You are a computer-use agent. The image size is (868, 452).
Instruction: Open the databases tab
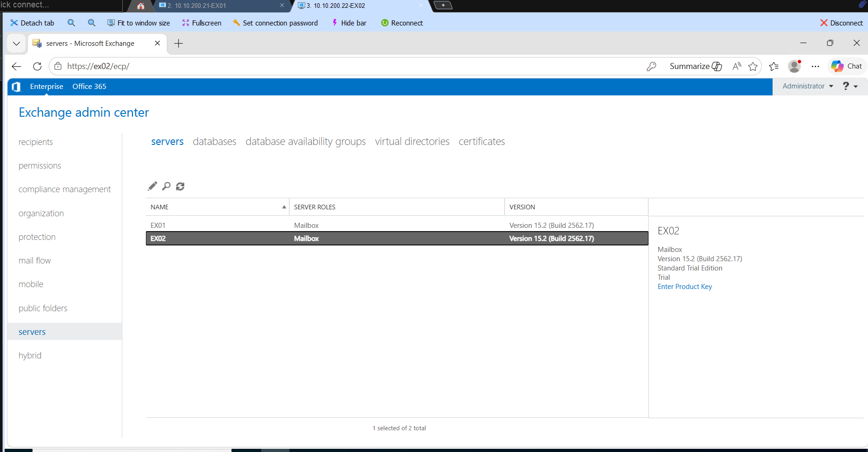(x=214, y=141)
